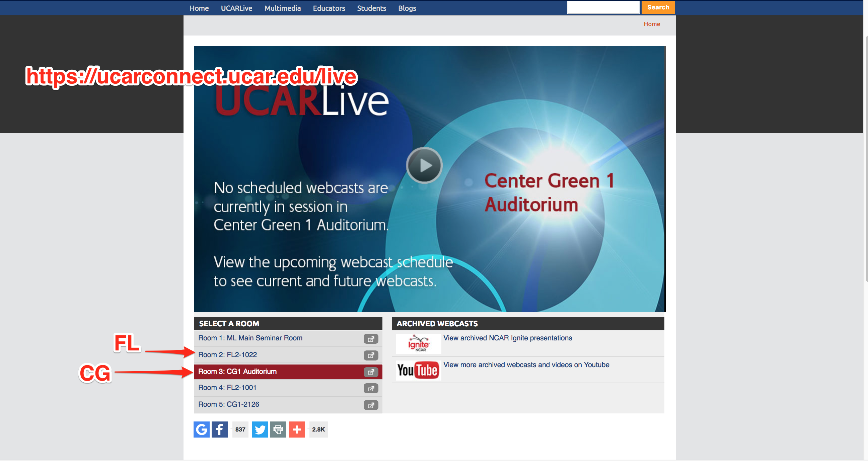
Task: Play the Center Green 1 Auditorium webcast
Action: point(424,165)
